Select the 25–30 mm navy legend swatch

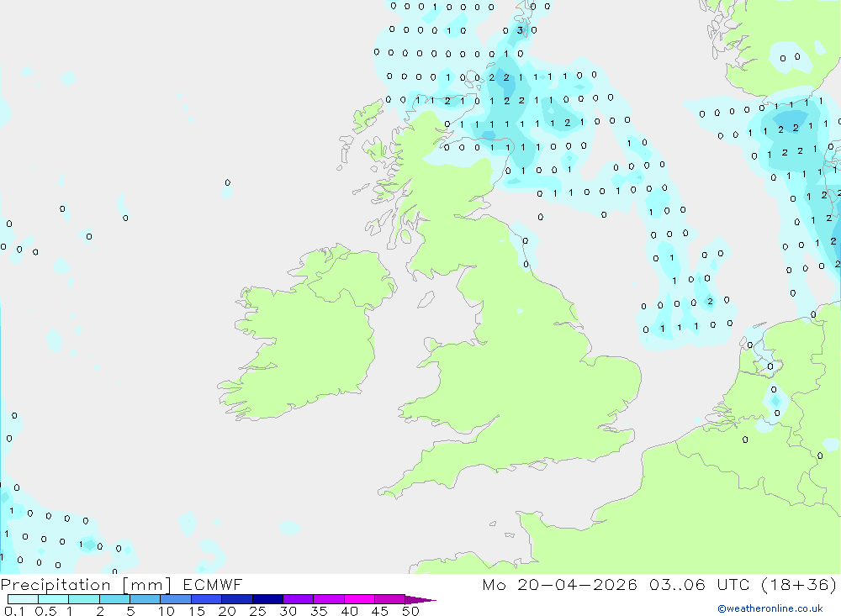pos(267,599)
